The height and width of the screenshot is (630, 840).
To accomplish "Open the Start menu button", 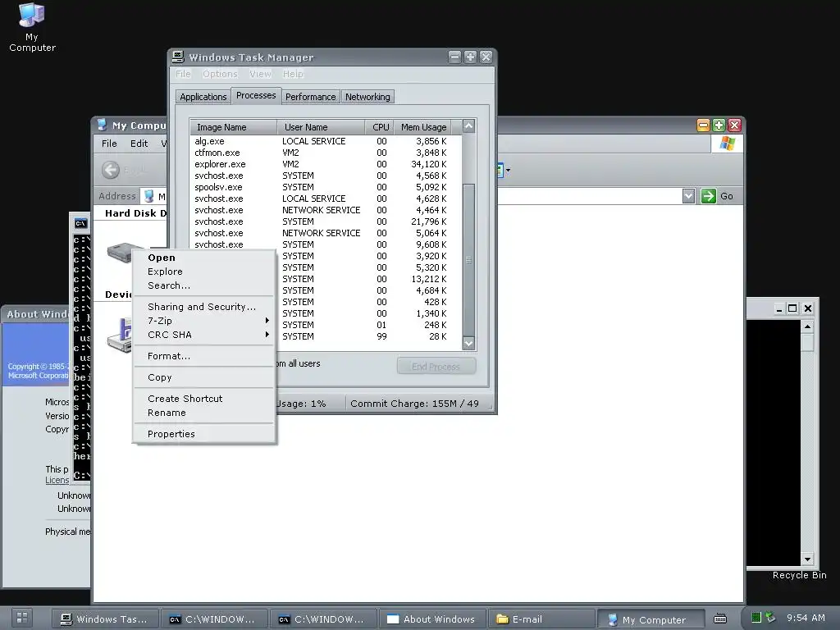I will click(21, 618).
